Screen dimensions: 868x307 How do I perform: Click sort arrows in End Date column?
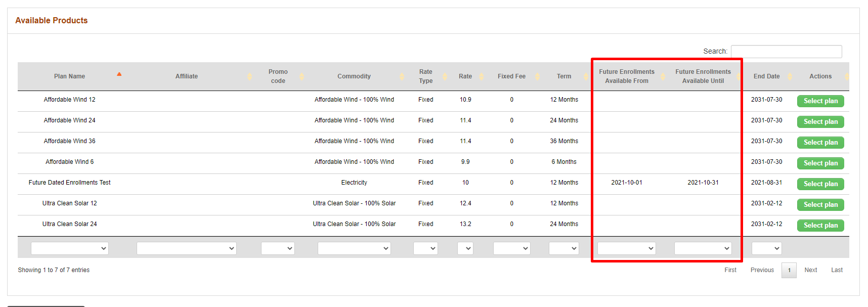[x=790, y=76]
